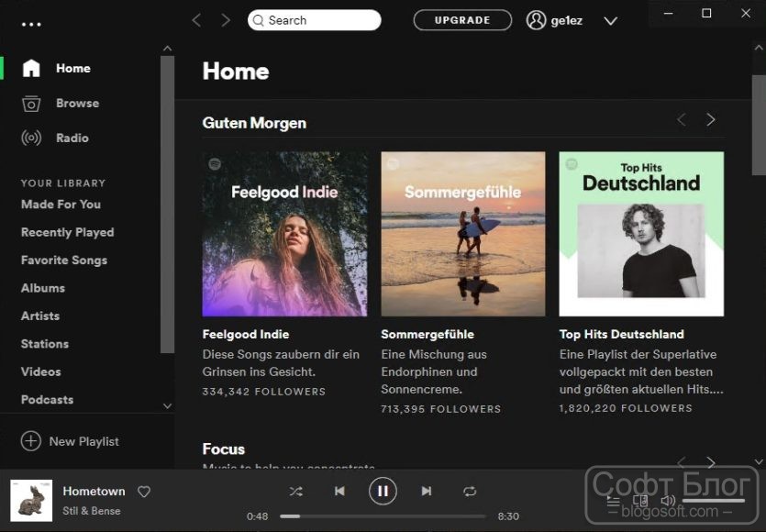Viewport: 766px width, 532px height.
Task: Click the Sommergefühle title link
Action: click(427, 334)
